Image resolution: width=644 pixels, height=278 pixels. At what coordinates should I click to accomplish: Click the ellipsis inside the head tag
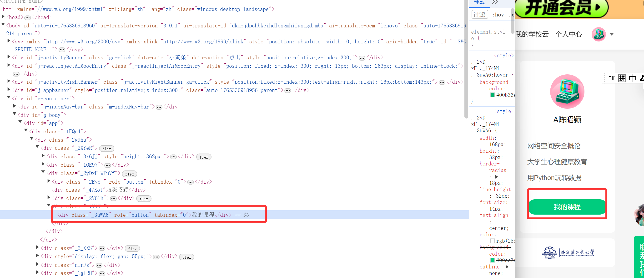coord(27,17)
